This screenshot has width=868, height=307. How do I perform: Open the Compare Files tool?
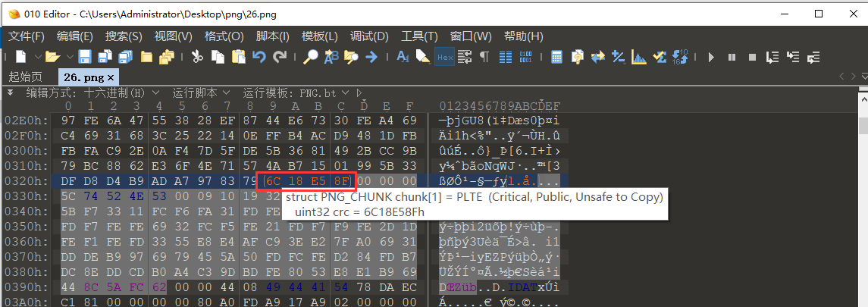click(597, 57)
